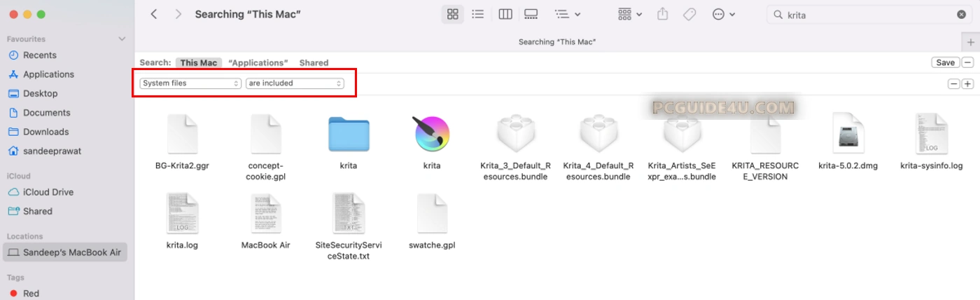Open the more actions ellipsis menu
980x300 pixels.
[x=723, y=14]
